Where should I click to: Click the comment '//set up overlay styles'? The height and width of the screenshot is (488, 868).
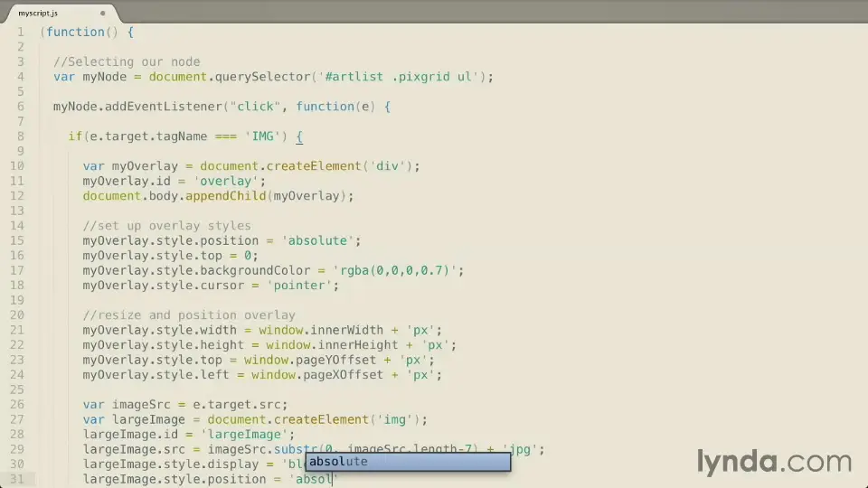166,226
